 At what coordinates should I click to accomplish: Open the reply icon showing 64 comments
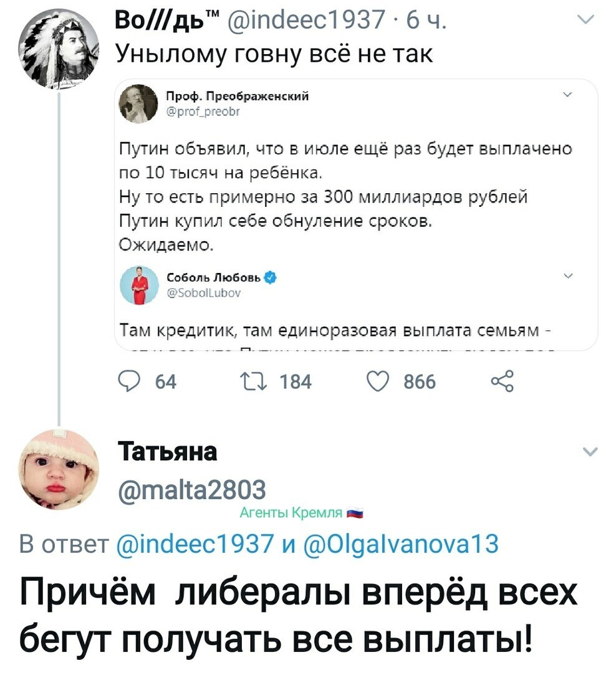[x=129, y=381]
